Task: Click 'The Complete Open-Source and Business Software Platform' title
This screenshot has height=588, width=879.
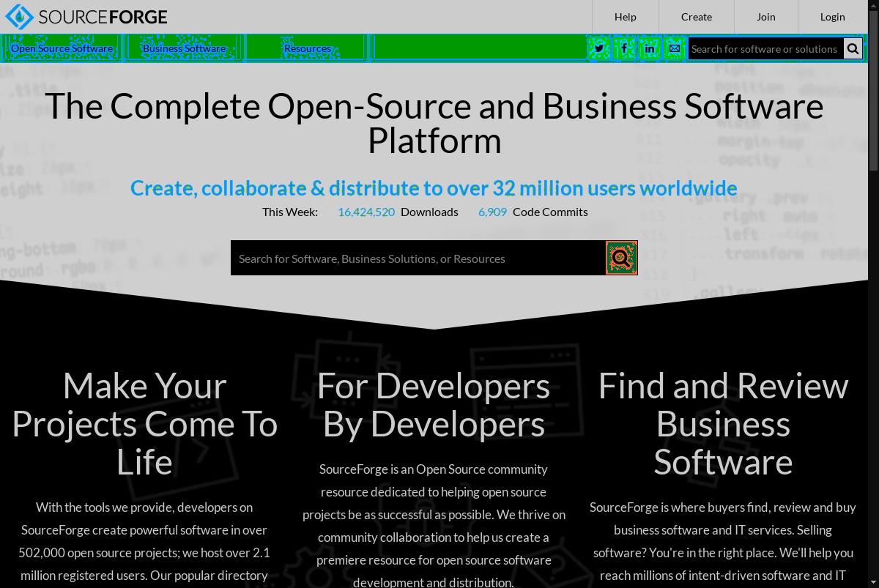Action: [x=434, y=123]
